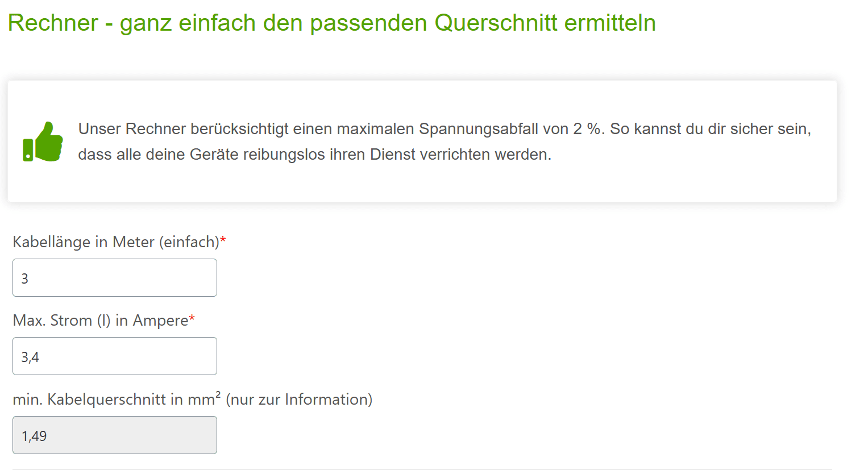Click the value 3,4 in the current field

tap(30, 357)
